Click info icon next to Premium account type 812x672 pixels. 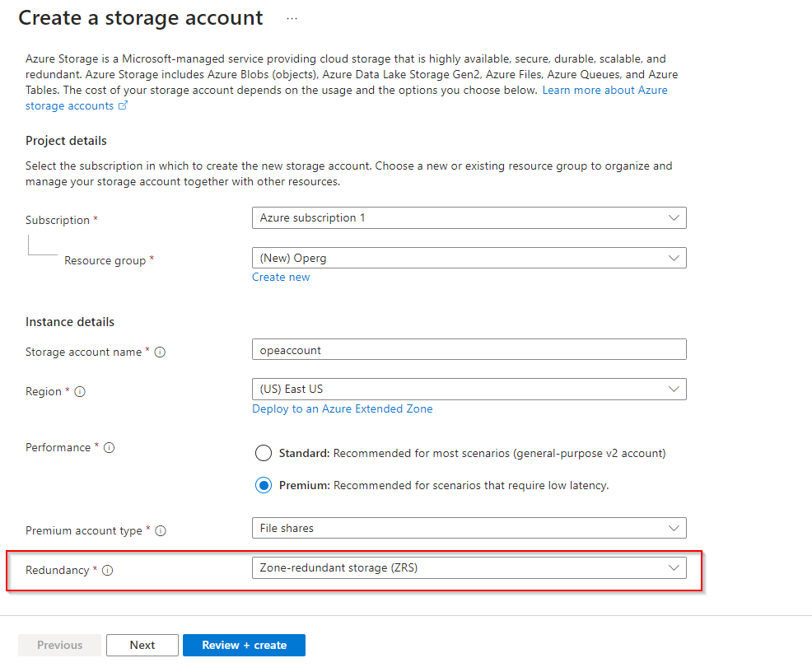tap(161, 531)
